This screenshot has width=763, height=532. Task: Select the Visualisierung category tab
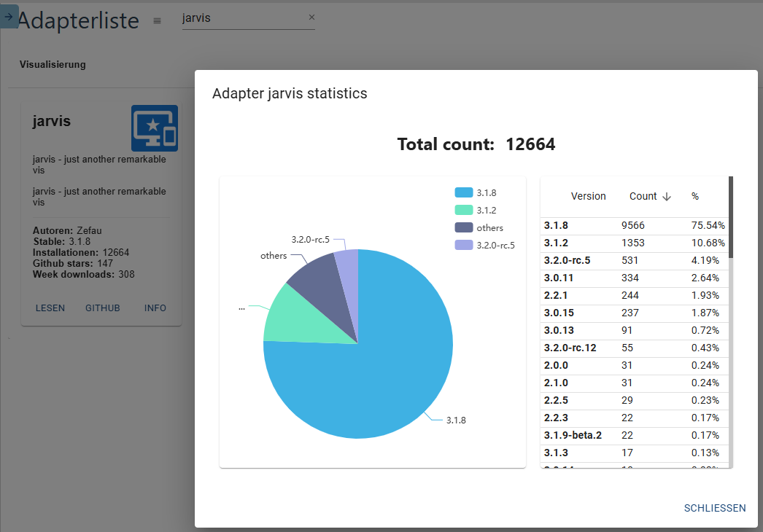point(53,64)
